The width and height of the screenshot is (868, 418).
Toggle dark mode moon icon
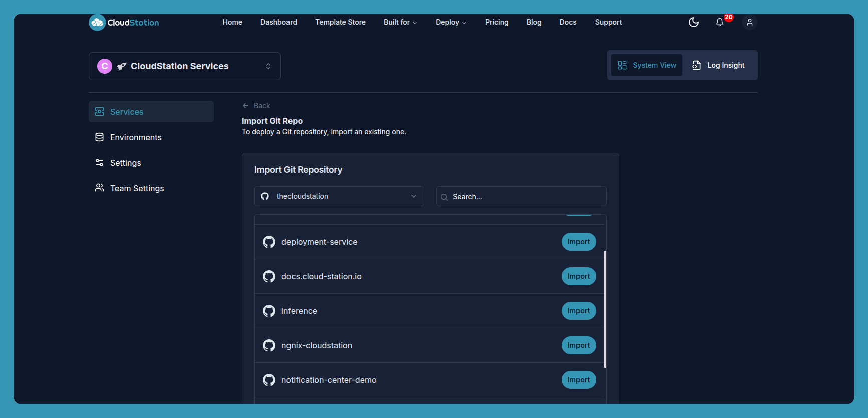[x=694, y=22]
